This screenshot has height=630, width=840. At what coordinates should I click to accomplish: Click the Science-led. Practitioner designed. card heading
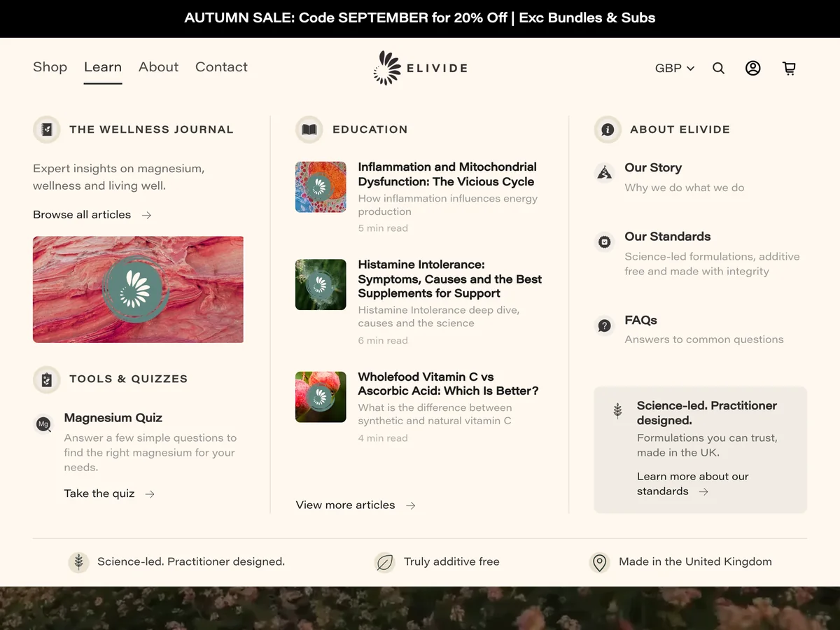707,413
